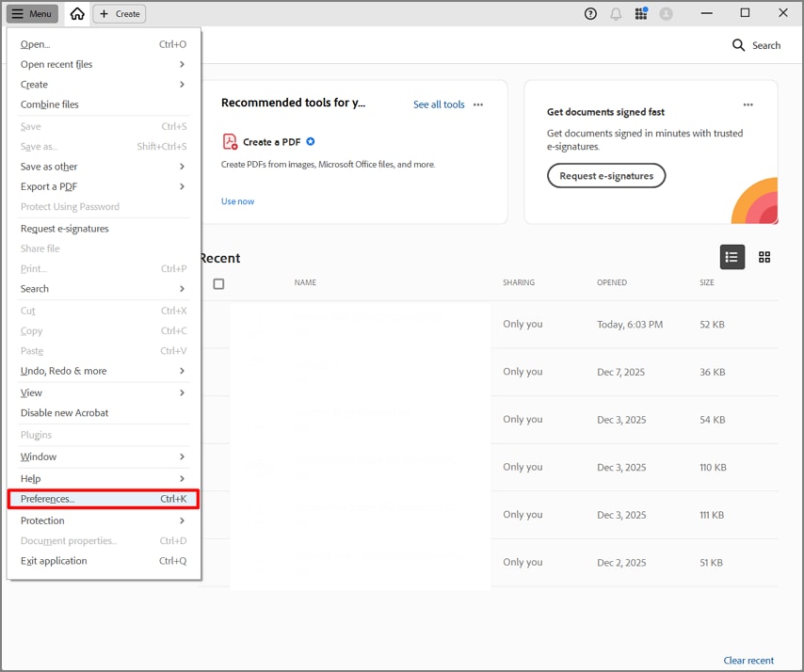Click Clear recent link
The image size is (804, 672).
click(x=748, y=660)
